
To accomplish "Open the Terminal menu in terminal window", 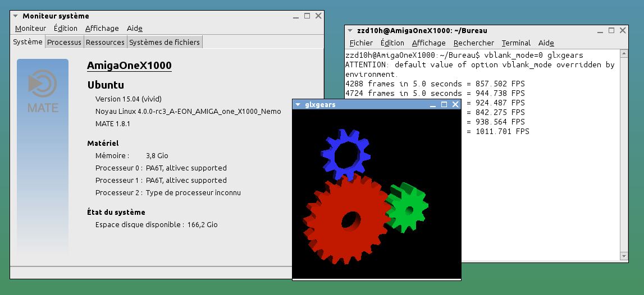I will click(x=516, y=43).
